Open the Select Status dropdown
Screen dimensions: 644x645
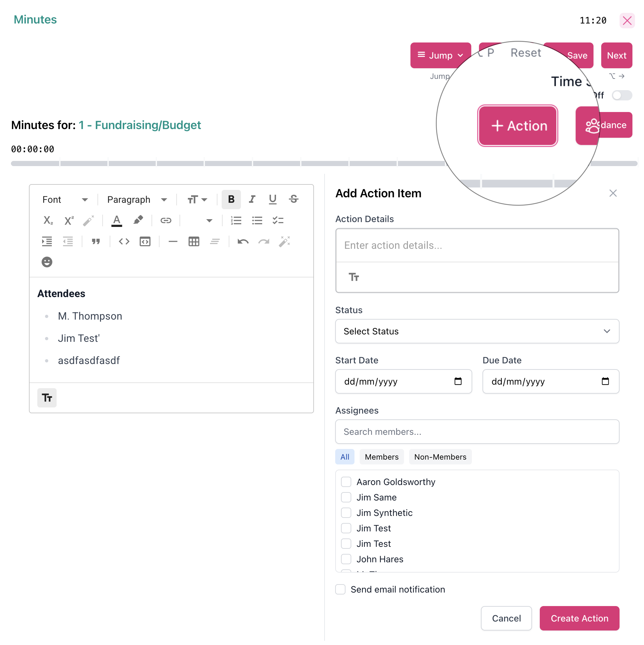tap(477, 331)
